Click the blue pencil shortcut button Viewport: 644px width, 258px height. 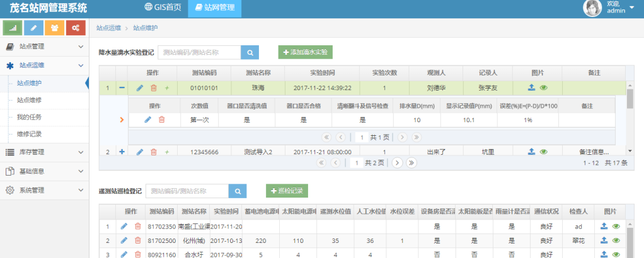pos(33,28)
